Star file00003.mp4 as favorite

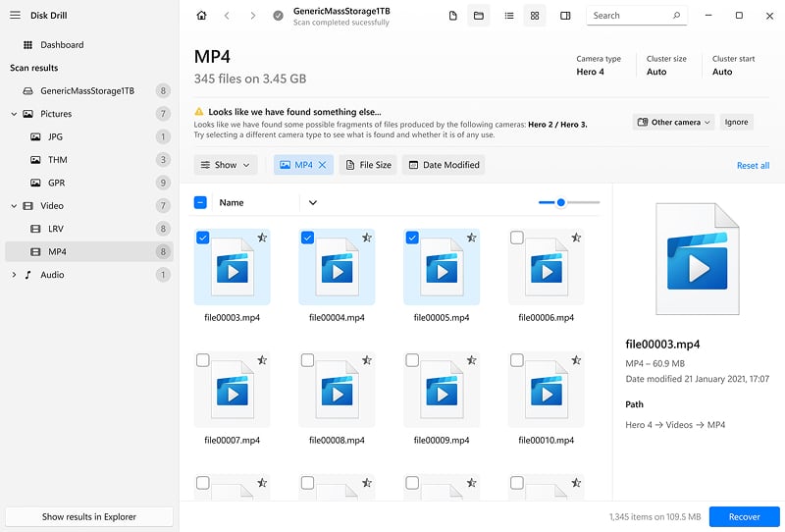[262, 238]
